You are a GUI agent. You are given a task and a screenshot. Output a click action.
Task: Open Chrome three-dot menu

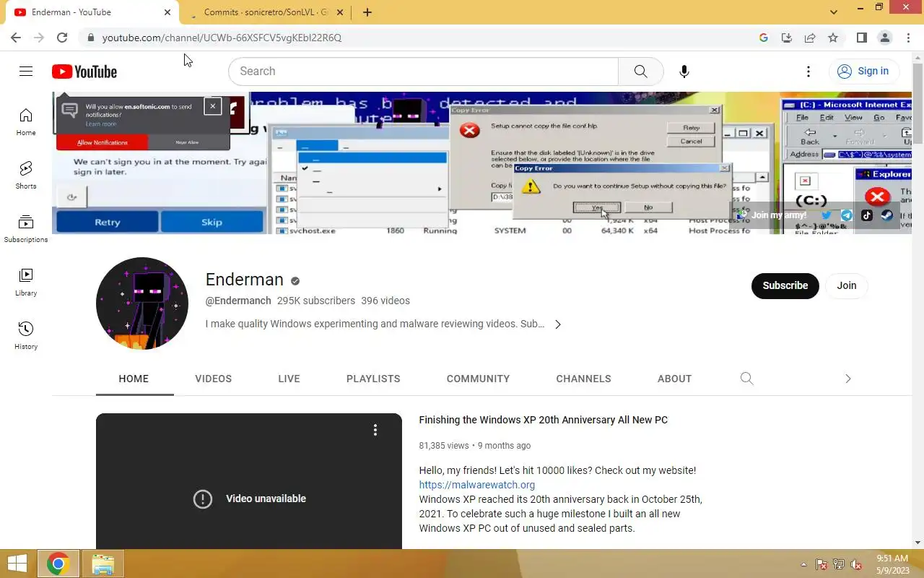[x=908, y=38]
